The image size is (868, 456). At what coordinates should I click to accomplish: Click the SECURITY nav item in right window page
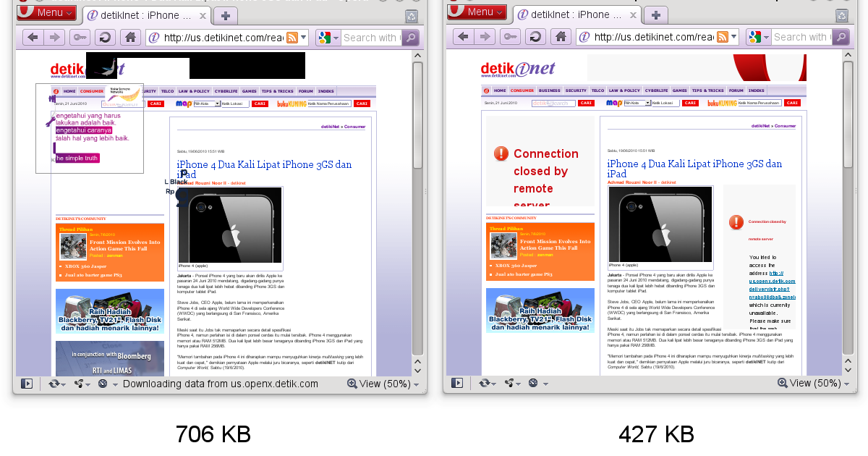576,90
